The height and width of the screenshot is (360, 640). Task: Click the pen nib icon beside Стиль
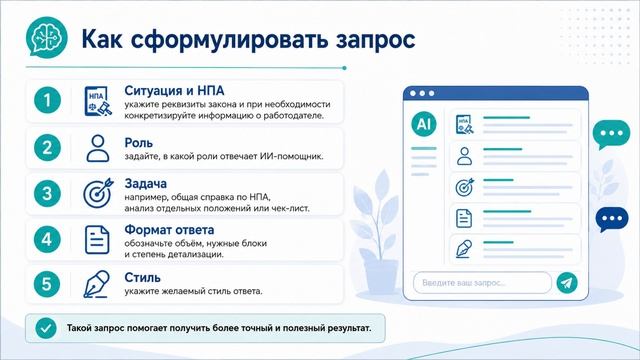point(97,284)
